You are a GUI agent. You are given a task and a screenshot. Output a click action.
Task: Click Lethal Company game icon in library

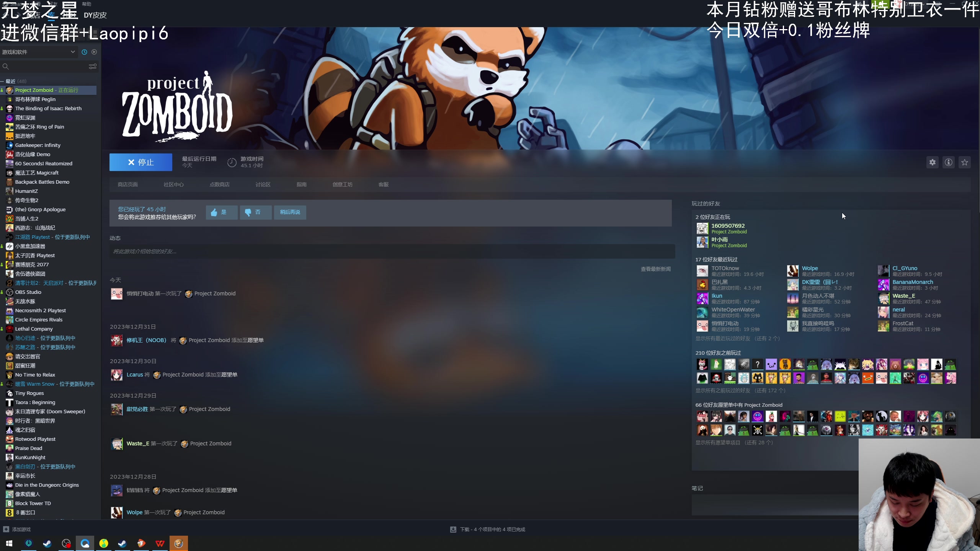point(10,329)
